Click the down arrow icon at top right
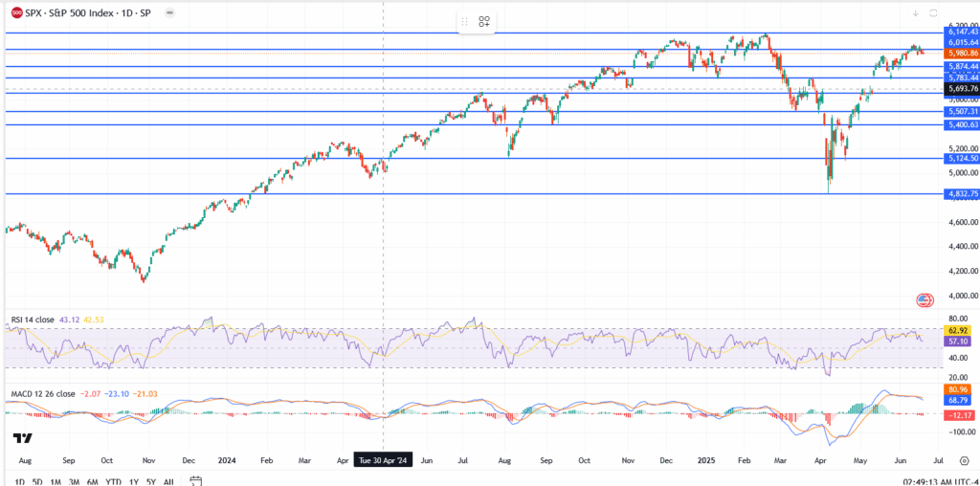Image resolution: width=980 pixels, height=486 pixels. pos(915,12)
